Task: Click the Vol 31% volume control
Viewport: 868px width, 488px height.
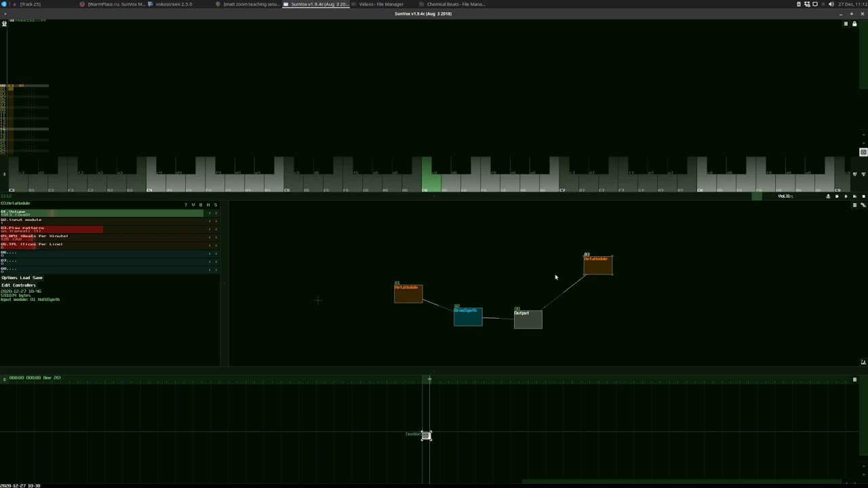Action: tap(785, 197)
